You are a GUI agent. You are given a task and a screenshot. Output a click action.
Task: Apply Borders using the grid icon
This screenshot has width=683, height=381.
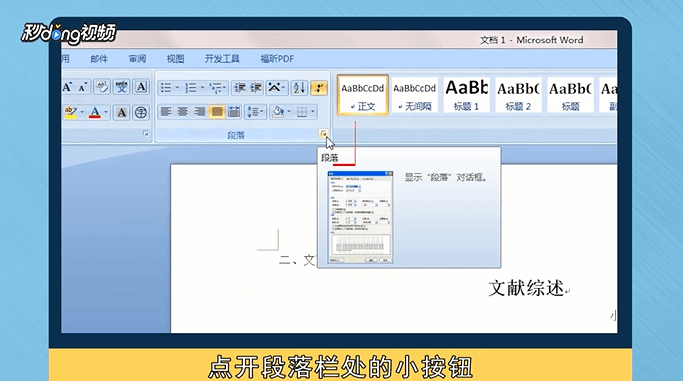coord(302,112)
